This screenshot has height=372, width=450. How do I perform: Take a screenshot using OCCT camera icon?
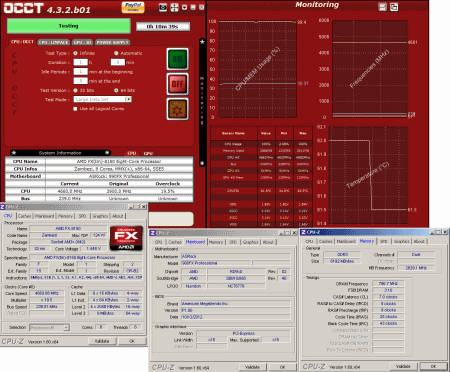coord(163,7)
